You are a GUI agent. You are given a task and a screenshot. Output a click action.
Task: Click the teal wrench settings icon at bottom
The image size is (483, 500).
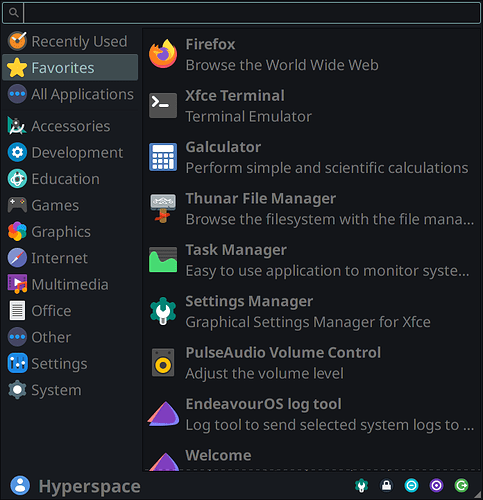361,485
